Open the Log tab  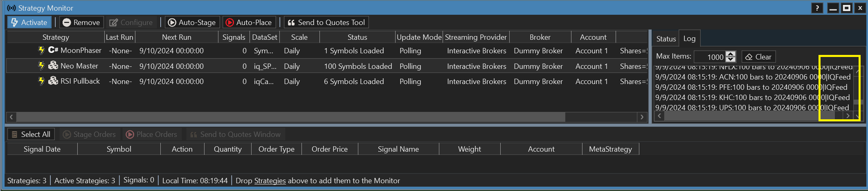pos(689,39)
